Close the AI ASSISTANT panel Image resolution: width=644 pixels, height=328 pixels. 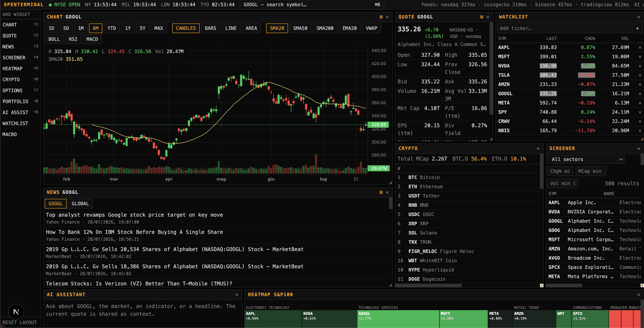click(237, 295)
